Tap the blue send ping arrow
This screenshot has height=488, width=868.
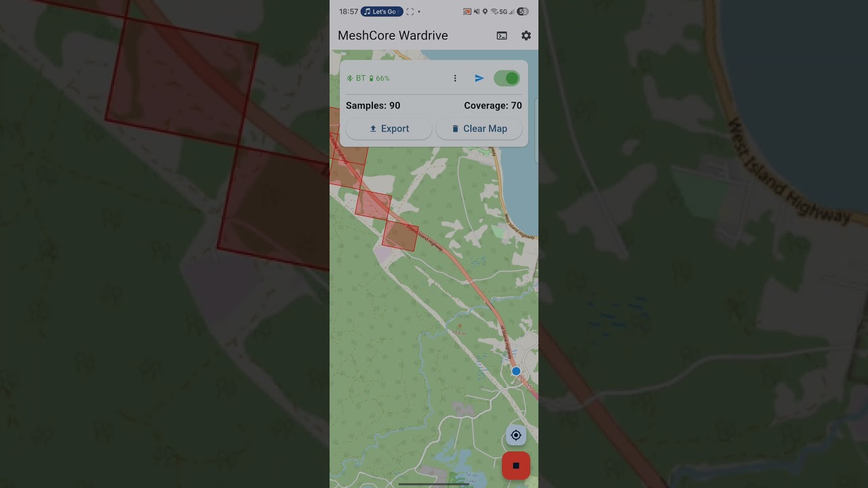[x=479, y=79]
